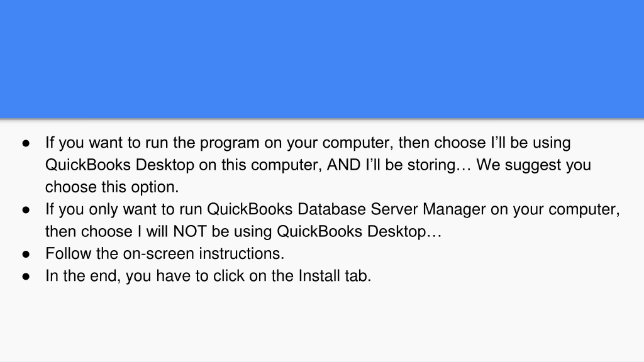This screenshot has width=644, height=362.
Task: Click the 'choose this option.' text line
Action: tap(112, 187)
